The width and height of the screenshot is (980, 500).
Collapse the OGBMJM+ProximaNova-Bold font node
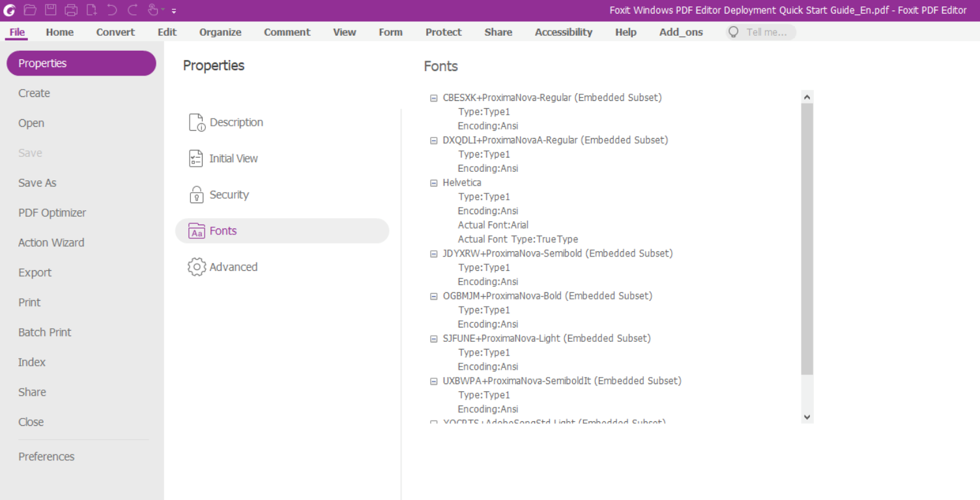coord(434,296)
